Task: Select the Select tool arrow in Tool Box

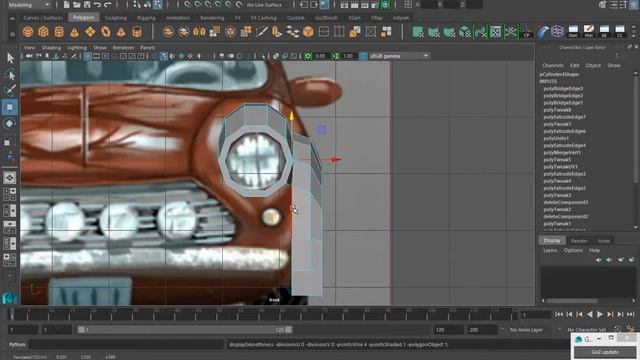Action: click(10, 58)
